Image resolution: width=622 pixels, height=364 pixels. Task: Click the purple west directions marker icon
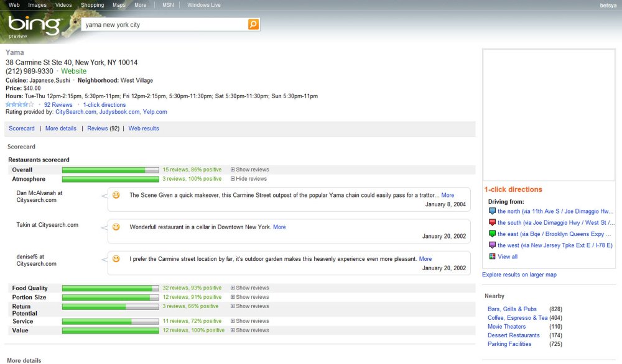click(x=492, y=245)
